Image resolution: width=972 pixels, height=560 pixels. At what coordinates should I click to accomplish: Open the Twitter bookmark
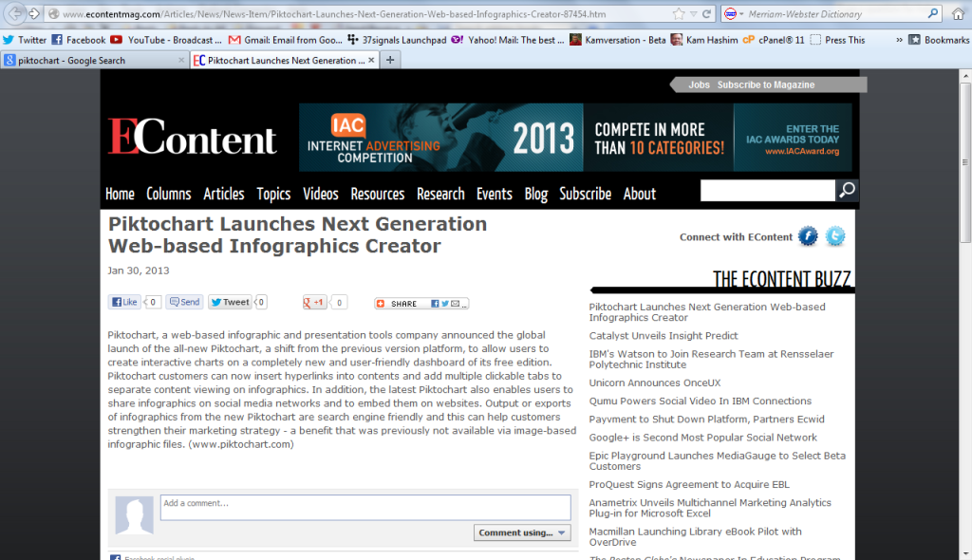pos(25,40)
